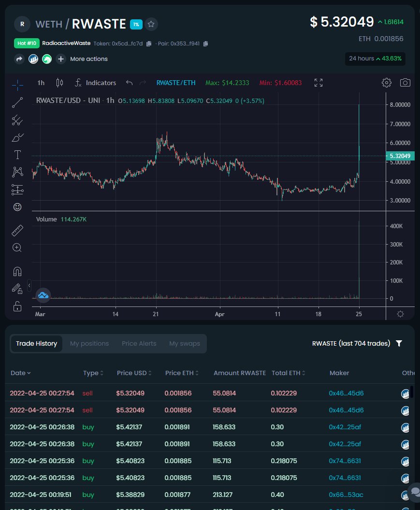Image resolution: width=420 pixels, height=510 pixels.
Task: Redo the chart action
Action: coord(143,83)
